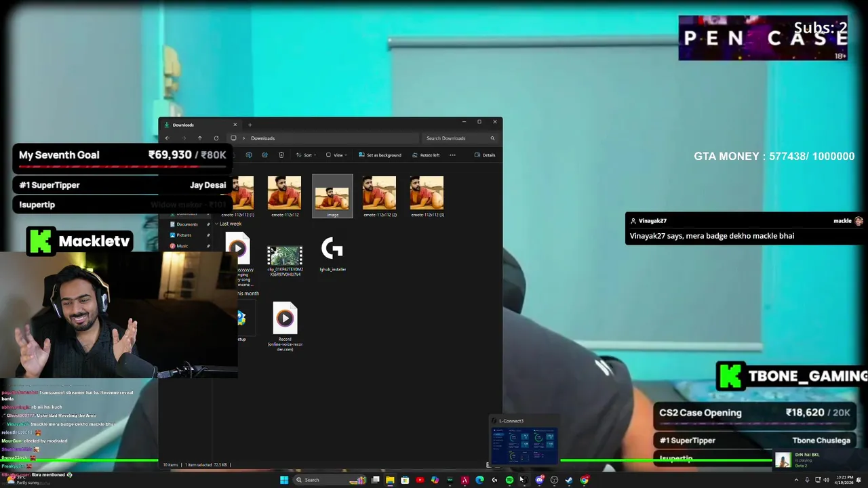This screenshot has height=488, width=868.
Task: Open Steam from the taskbar
Action: [569, 480]
